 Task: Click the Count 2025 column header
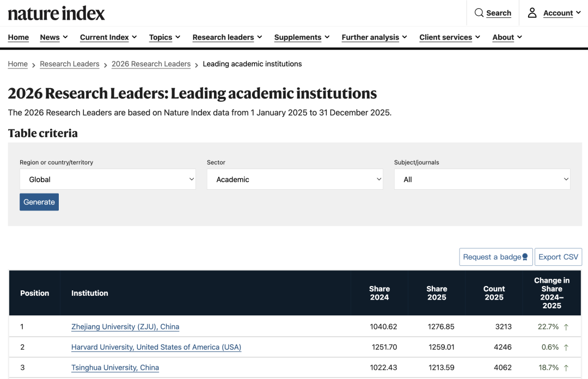(494, 293)
